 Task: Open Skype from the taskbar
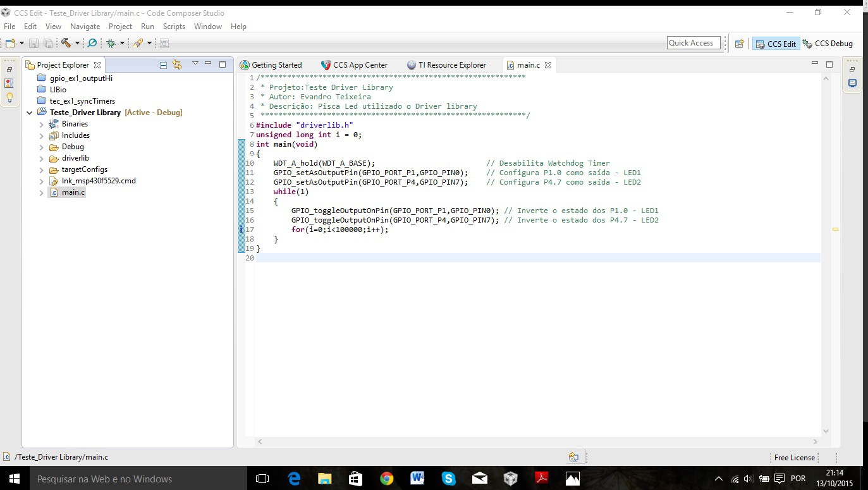coord(448,479)
